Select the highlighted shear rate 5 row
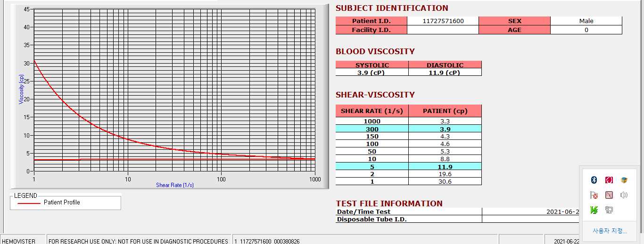This screenshot has width=644, height=244. tap(408, 166)
